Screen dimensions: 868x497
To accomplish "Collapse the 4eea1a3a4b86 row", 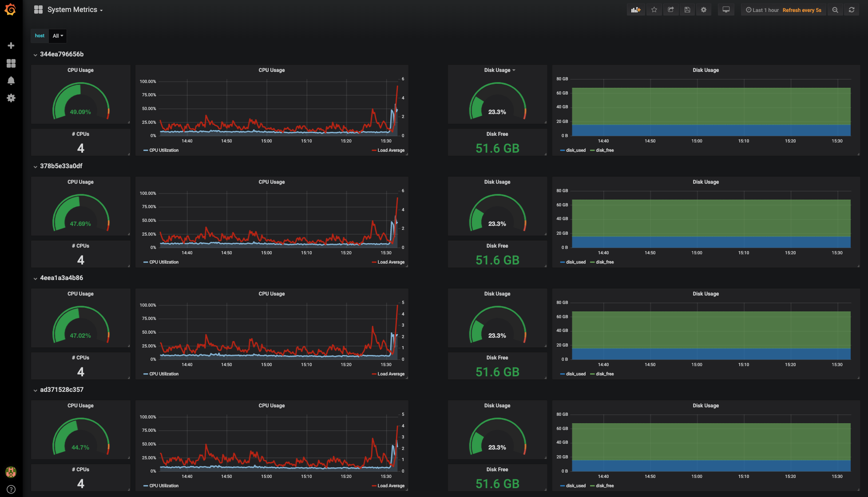I will point(35,279).
